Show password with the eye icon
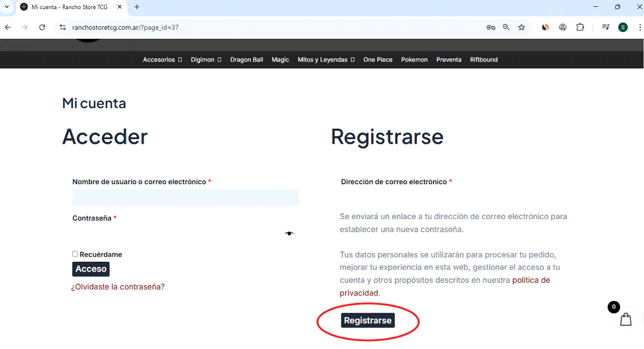Image resolution: width=644 pixels, height=349 pixels. pos(289,234)
